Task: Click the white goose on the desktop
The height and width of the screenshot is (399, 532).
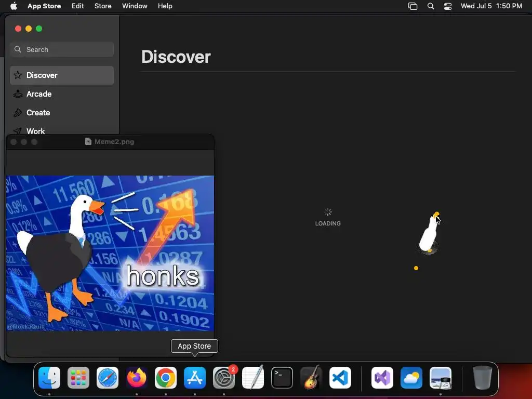Action: tap(429, 233)
